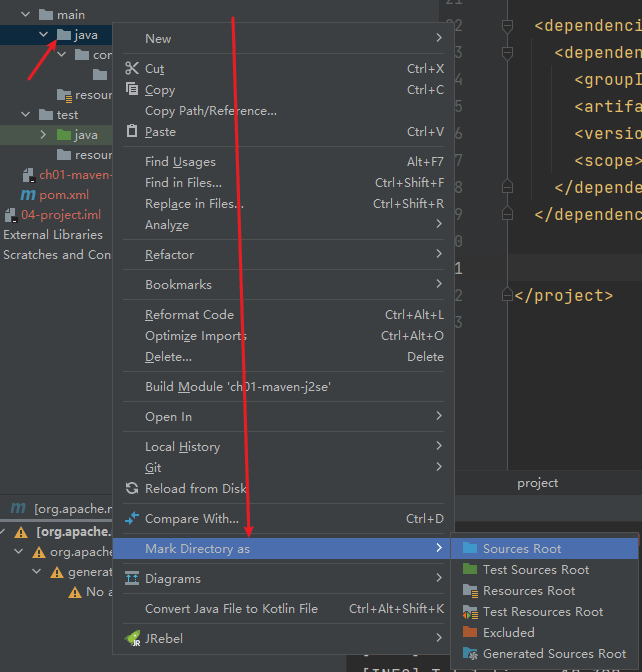The width and height of the screenshot is (642, 672).
Task: Choose Replace in Files menu entry
Action: [x=283, y=204]
